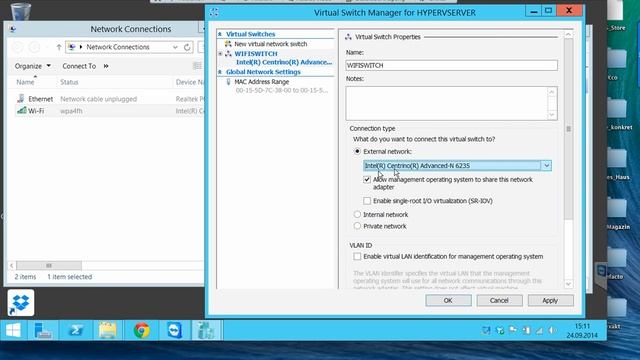Change the view icon in Network Connections
640x360 pixels.
(197, 66)
